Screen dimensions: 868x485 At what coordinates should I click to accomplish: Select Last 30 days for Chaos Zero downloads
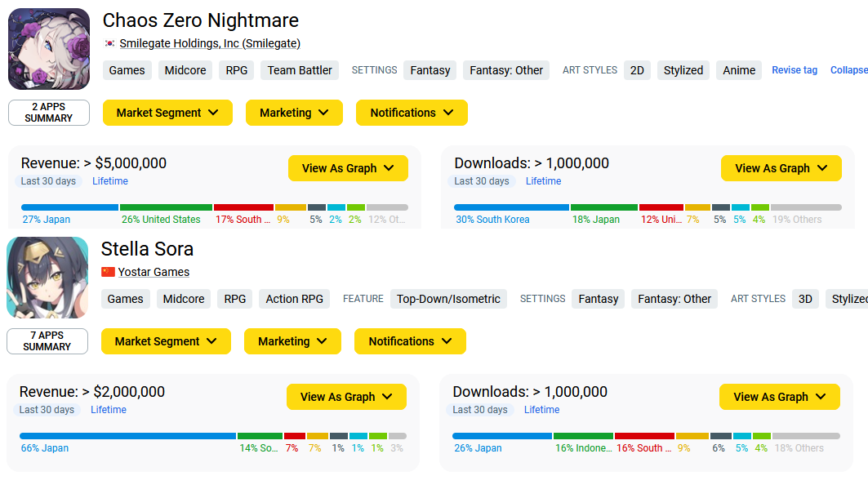coord(482,181)
